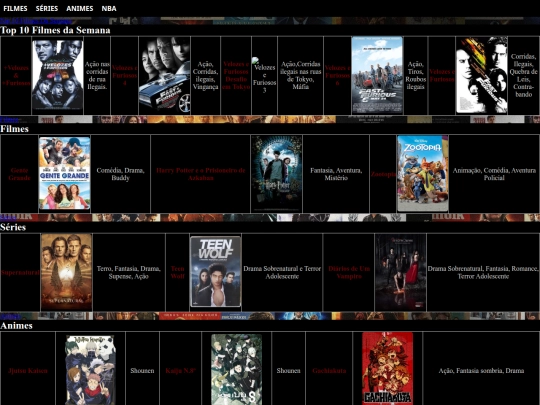Open the Teen Wolf poster
This screenshot has width=540, height=405.
(x=216, y=272)
